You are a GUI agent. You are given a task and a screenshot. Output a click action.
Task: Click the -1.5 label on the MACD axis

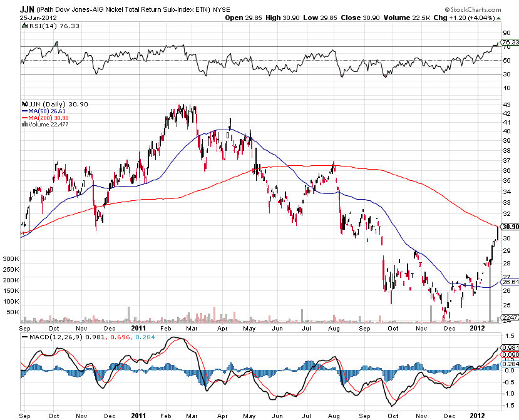click(508, 405)
